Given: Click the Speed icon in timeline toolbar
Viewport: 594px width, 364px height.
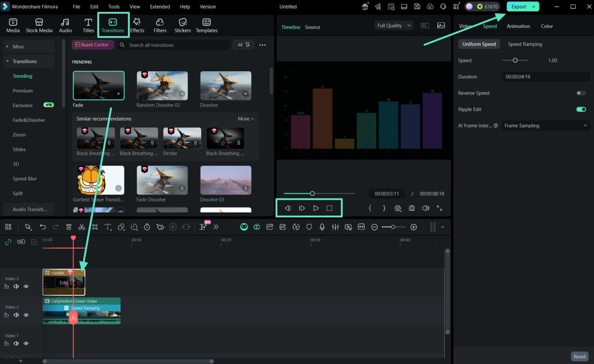Looking at the screenshot, I should tap(134, 227).
